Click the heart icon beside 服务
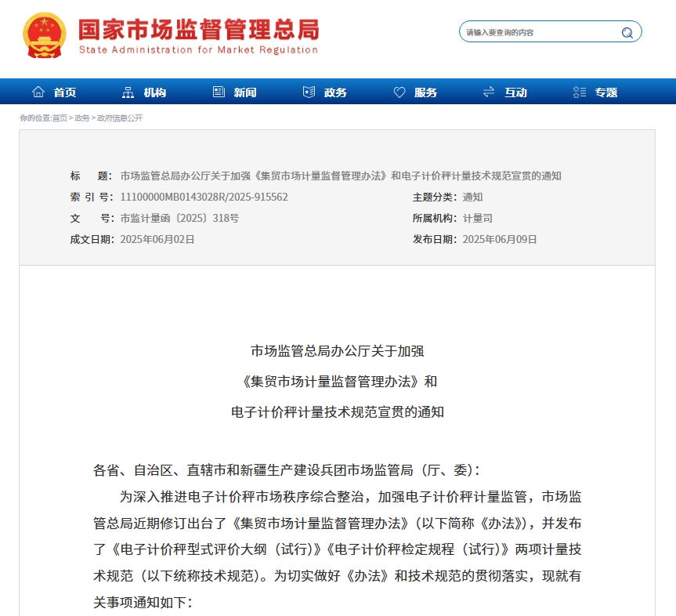Image resolution: width=676 pixels, height=616 pixels. [x=399, y=92]
